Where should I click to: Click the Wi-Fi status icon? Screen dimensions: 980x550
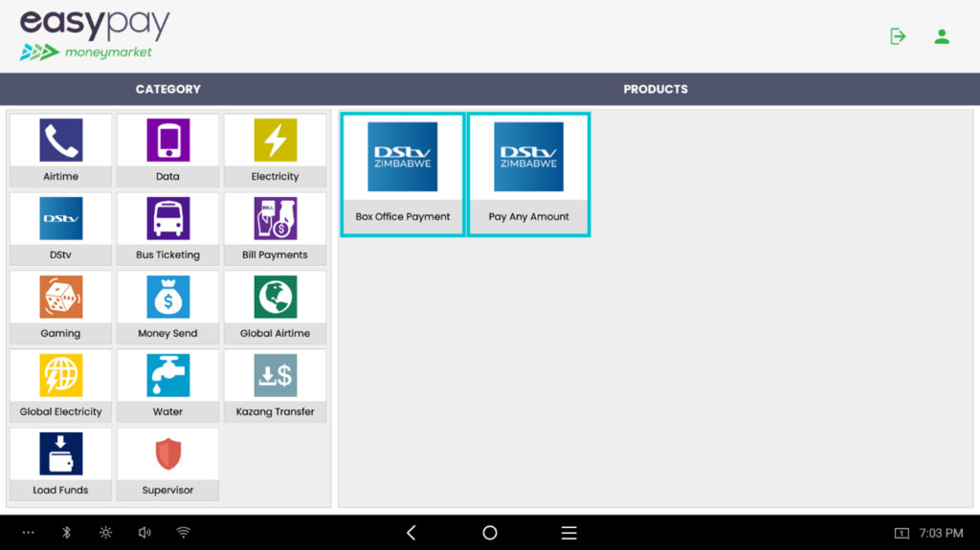(x=183, y=533)
